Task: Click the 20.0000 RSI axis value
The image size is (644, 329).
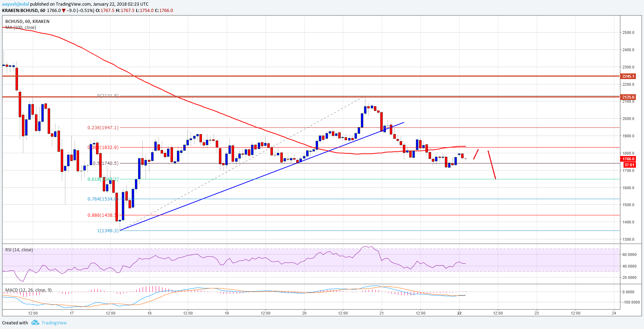Action: (630, 277)
